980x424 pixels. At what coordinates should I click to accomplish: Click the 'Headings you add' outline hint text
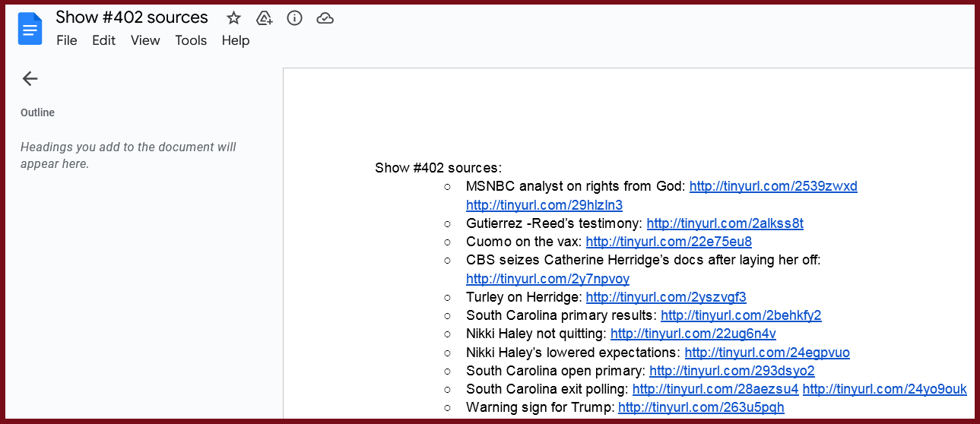(x=128, y=155)
